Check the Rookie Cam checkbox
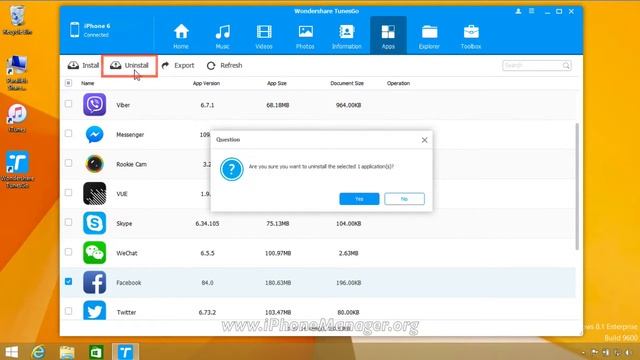This screenshot has width=640, height=360. [68, 163]
